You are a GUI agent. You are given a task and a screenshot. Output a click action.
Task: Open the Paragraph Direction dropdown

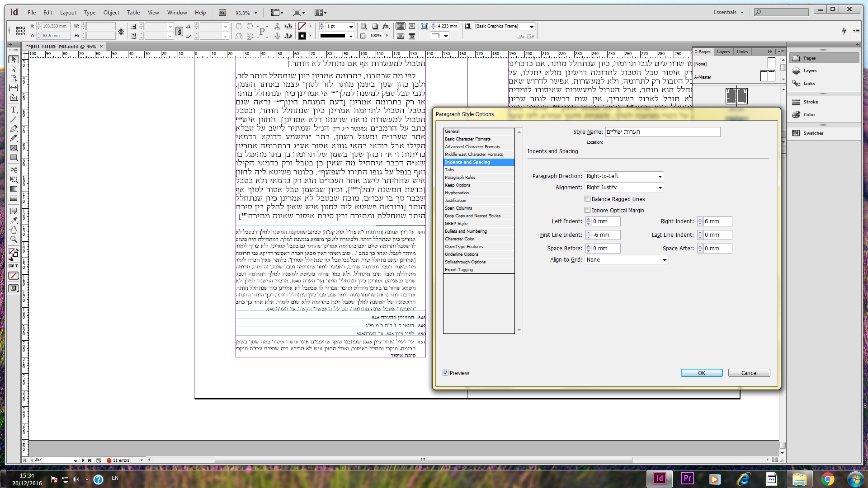624,176
